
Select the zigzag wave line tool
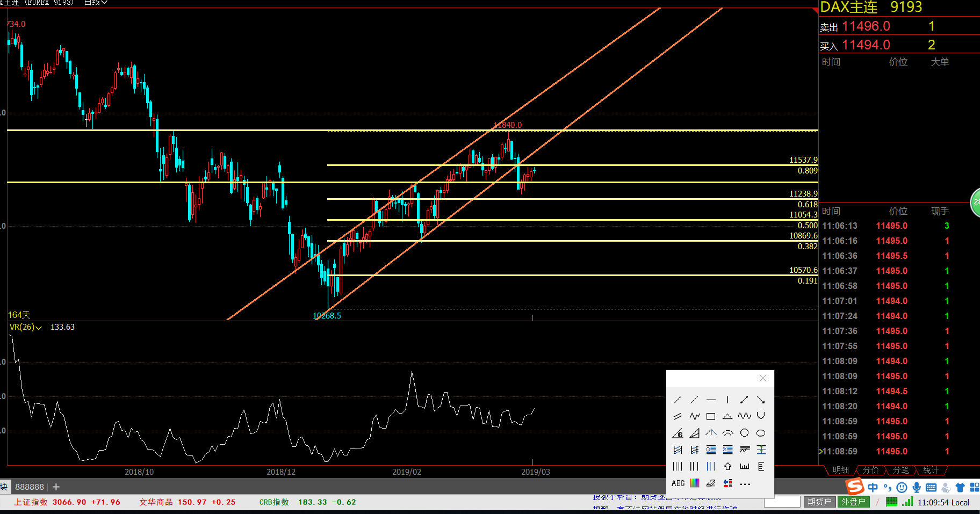pos(694,416)
